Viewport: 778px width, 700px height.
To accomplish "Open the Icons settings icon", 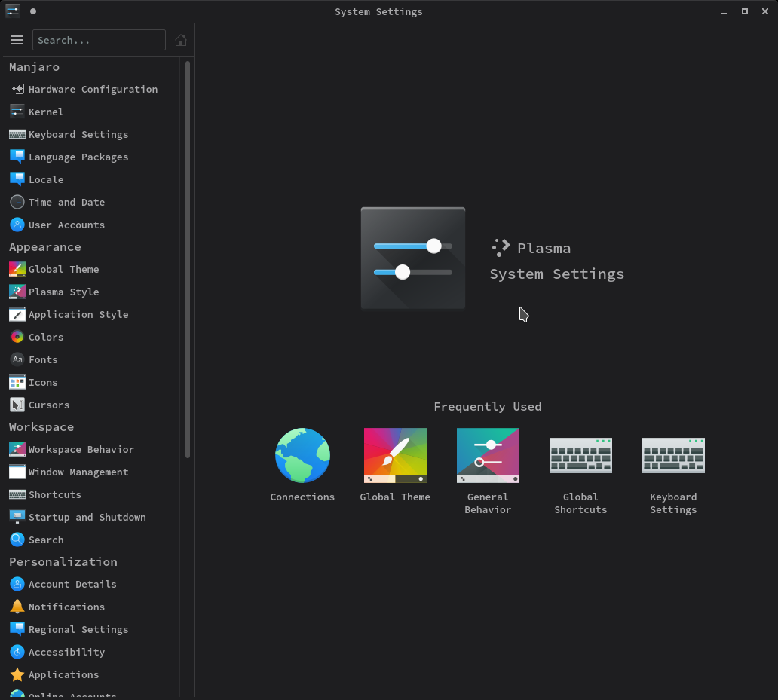I will pos(17,382).
